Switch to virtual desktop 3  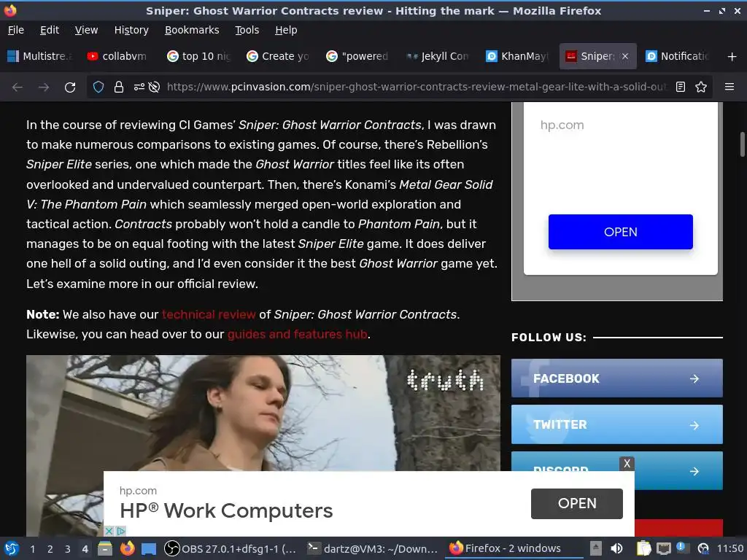coord(68,548)
